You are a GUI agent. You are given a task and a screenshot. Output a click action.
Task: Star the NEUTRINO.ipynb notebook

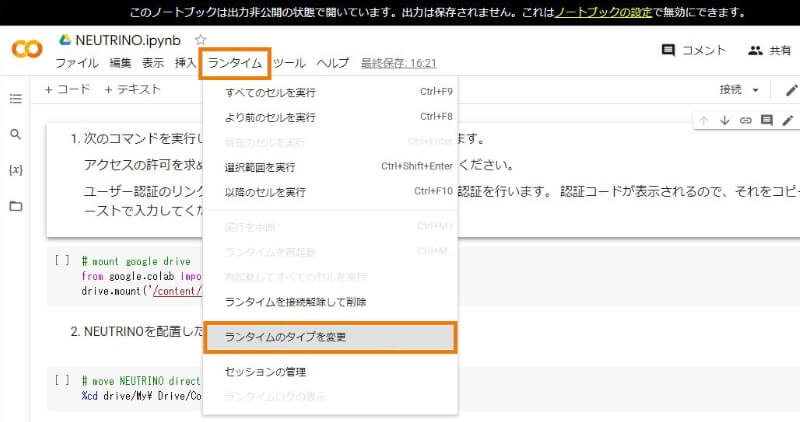(201, 40)
